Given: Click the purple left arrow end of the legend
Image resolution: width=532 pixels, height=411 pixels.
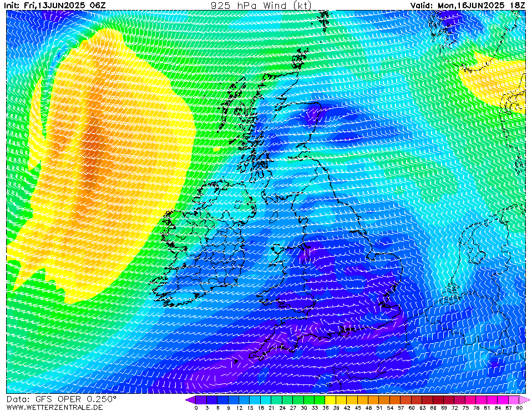Looking at the screenshot, I should tap(191, 399).
